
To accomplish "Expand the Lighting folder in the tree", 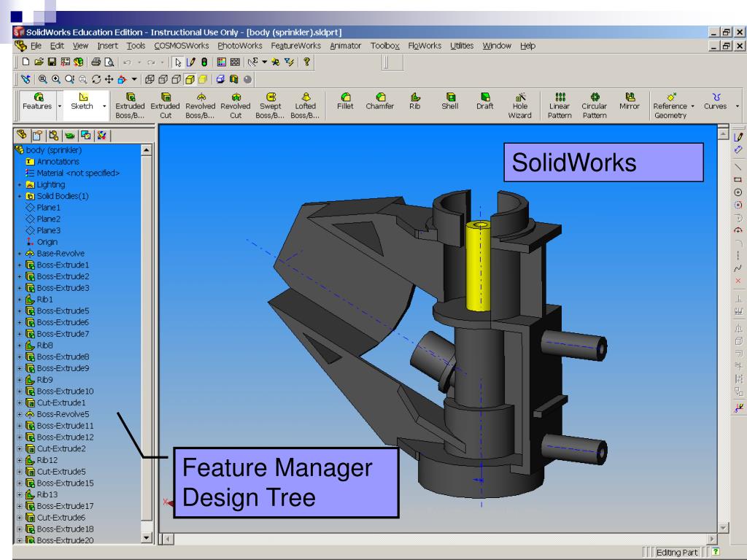I will click(x=20, y=184).
